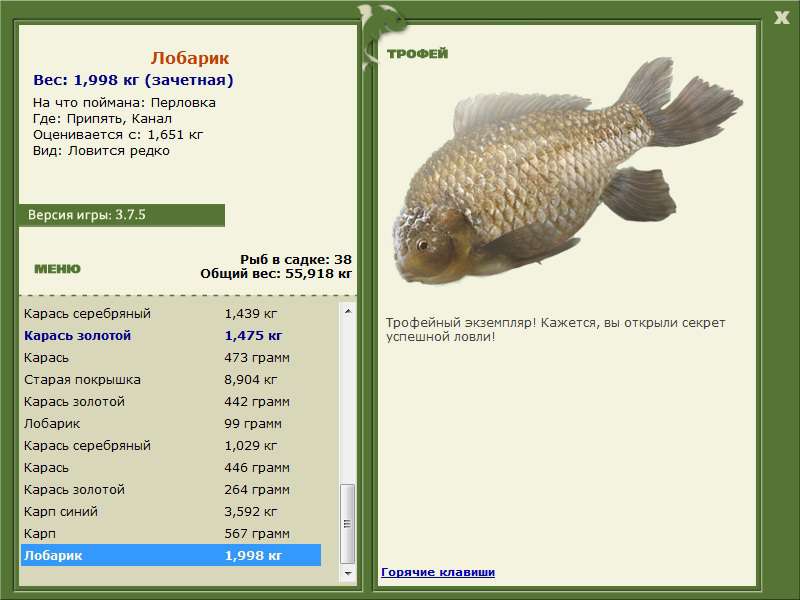Select Карась золотой 264 грамм row
This screenshot has width=800, height=600.
171,489
